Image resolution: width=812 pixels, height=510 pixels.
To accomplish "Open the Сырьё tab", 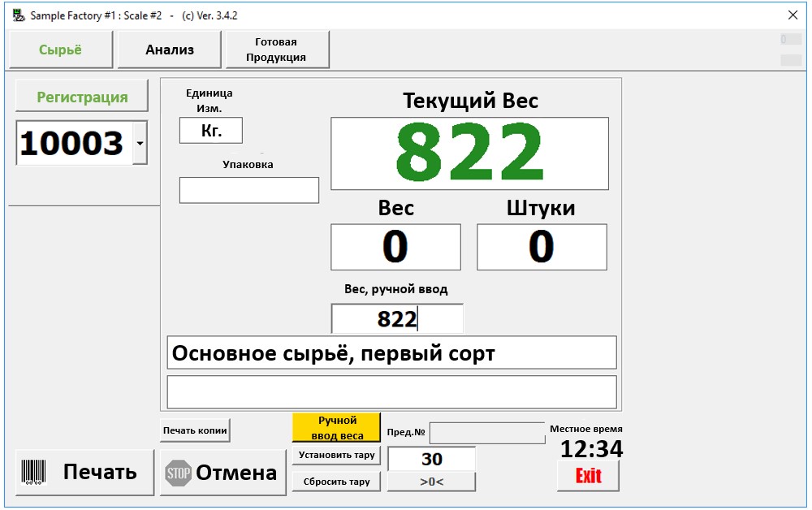I will 61,50.
